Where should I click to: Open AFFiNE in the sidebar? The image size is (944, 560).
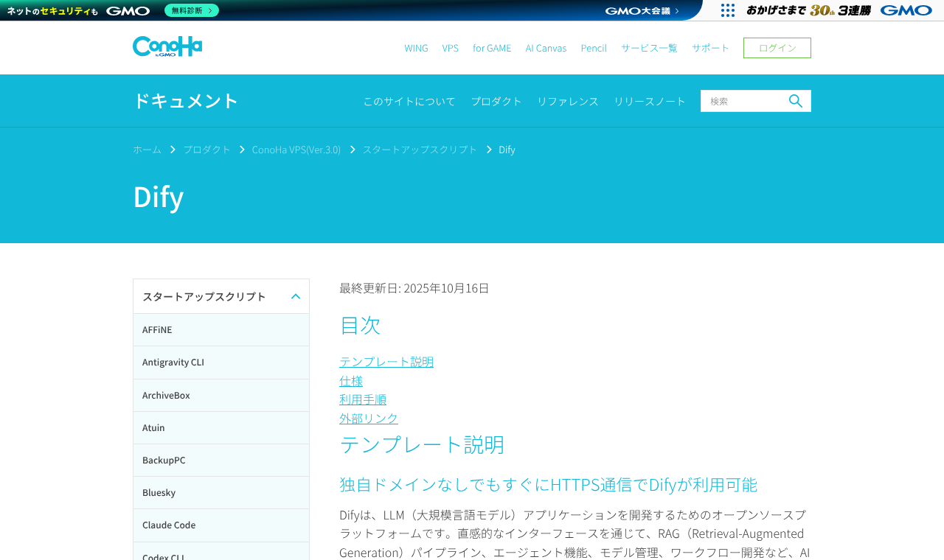[x=221, y=329]
